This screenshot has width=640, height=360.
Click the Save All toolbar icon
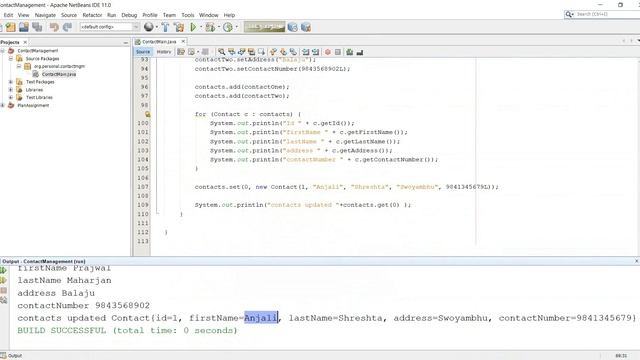pos(37,27)
